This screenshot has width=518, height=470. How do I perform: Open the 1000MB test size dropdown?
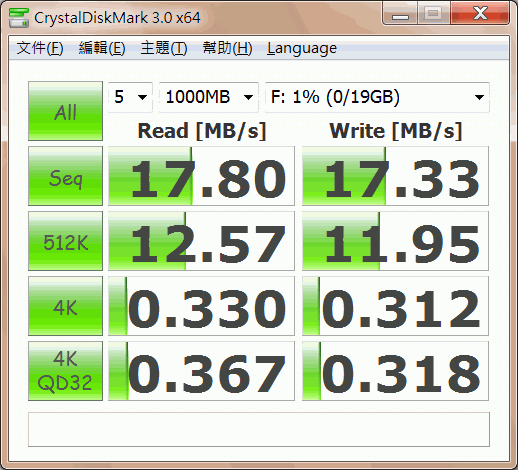[209, 97]
